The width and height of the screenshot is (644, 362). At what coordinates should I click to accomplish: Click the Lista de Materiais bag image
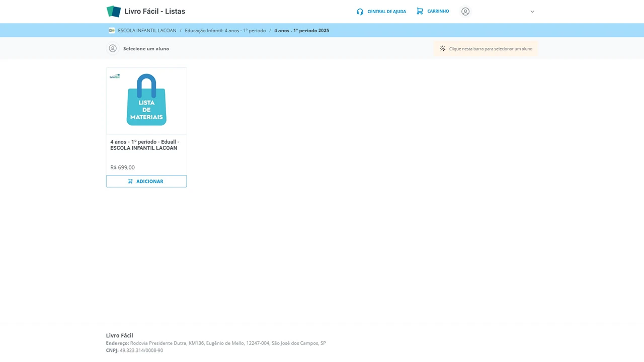(x=146, y=101)
